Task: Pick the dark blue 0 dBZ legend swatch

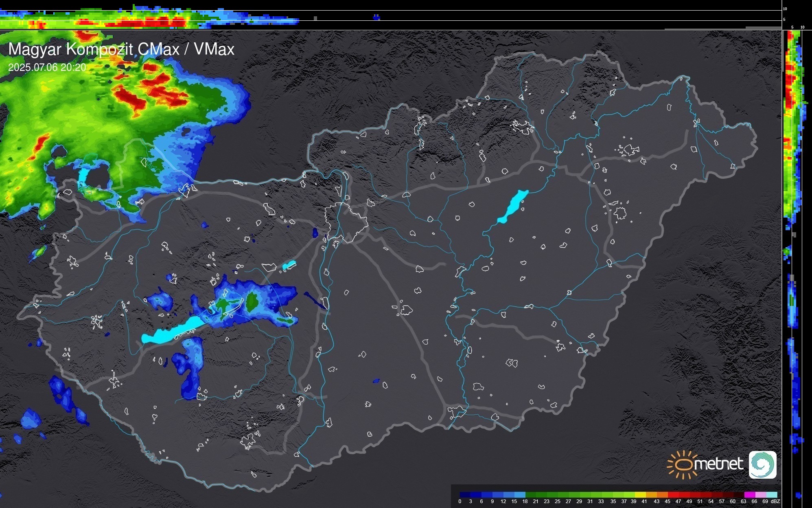Action: click(x=465, y=495)
